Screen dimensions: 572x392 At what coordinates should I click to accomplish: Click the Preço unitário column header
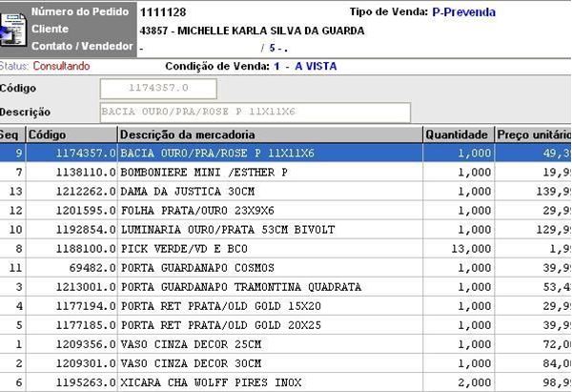[x=533, y=134]
